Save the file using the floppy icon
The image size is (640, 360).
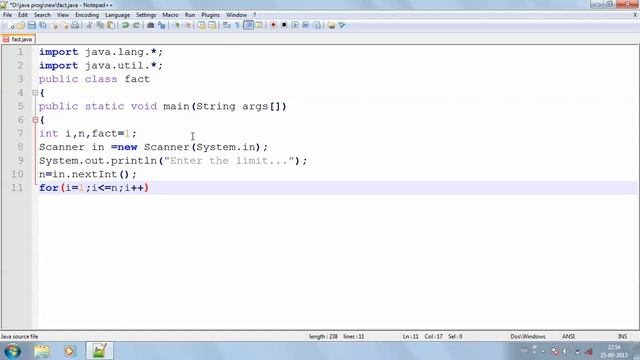(x=31, y=25)
